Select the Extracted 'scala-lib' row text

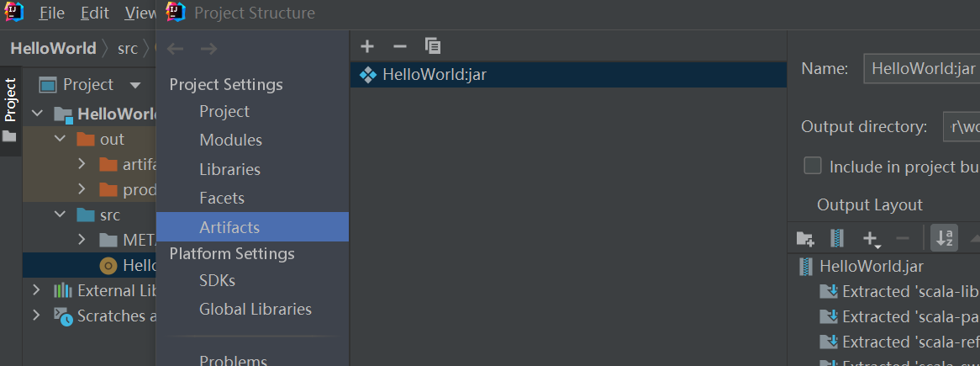(x=910, y=292)
